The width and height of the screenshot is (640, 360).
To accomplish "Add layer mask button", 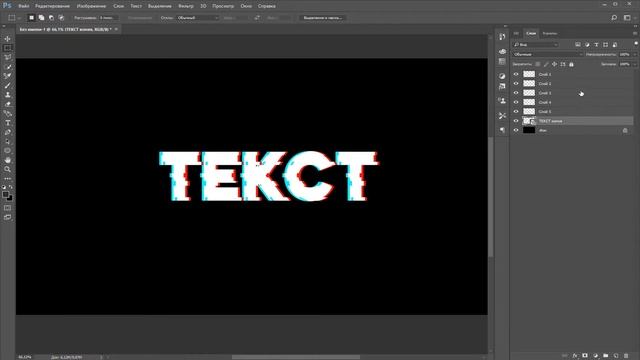I will point(585,356).
